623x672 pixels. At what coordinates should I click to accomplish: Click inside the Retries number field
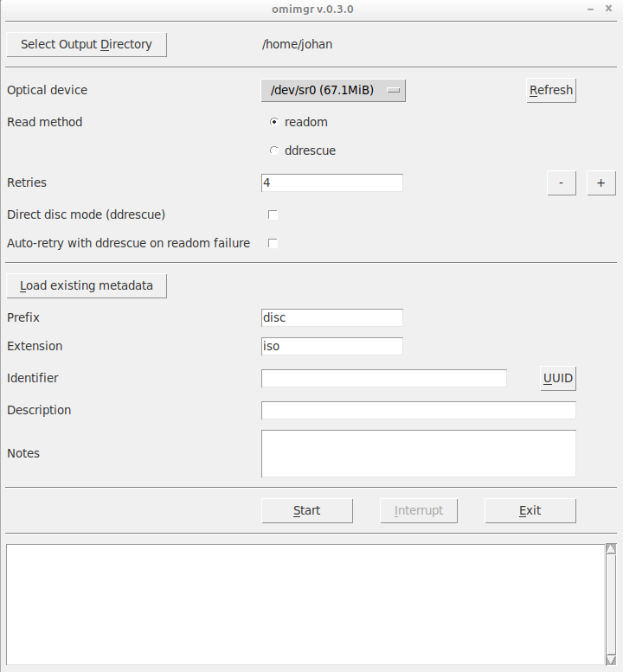pos(332,182)
